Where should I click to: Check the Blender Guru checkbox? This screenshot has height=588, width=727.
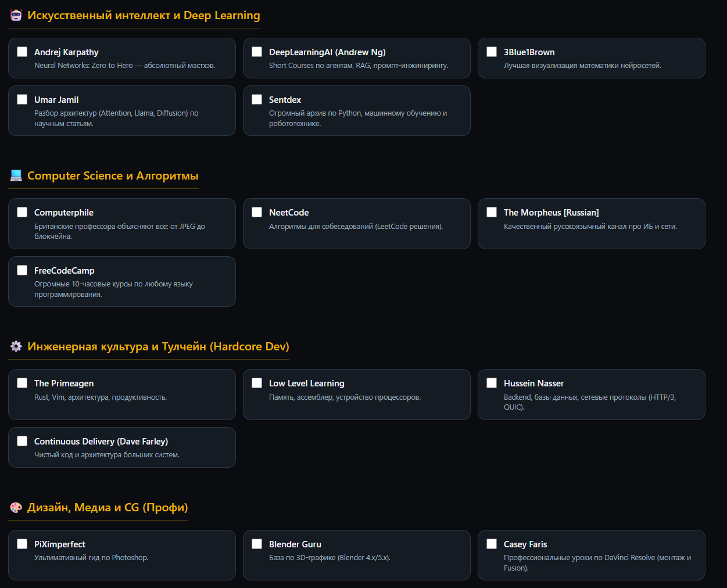click(x=257, y=544)
